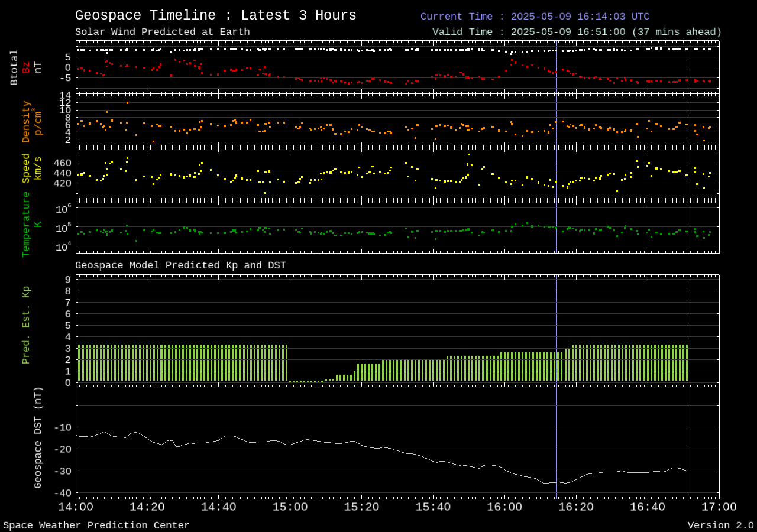Click the temperature axis value 10^6
Viewport: 757px width, 532px height.
(x=64, y=209)
